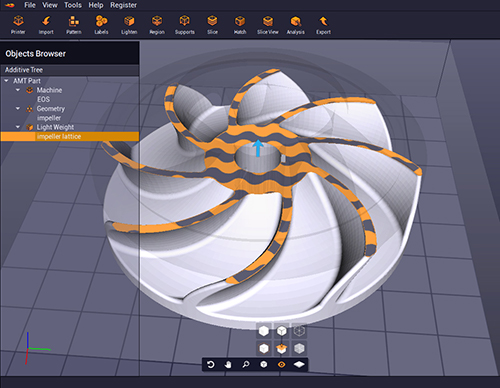
Task: Click the Export icon
Action: (x=323, y=24)
